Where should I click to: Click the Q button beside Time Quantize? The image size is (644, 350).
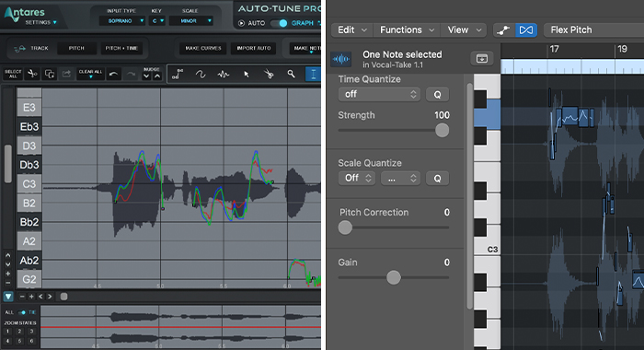pos(437,95)
